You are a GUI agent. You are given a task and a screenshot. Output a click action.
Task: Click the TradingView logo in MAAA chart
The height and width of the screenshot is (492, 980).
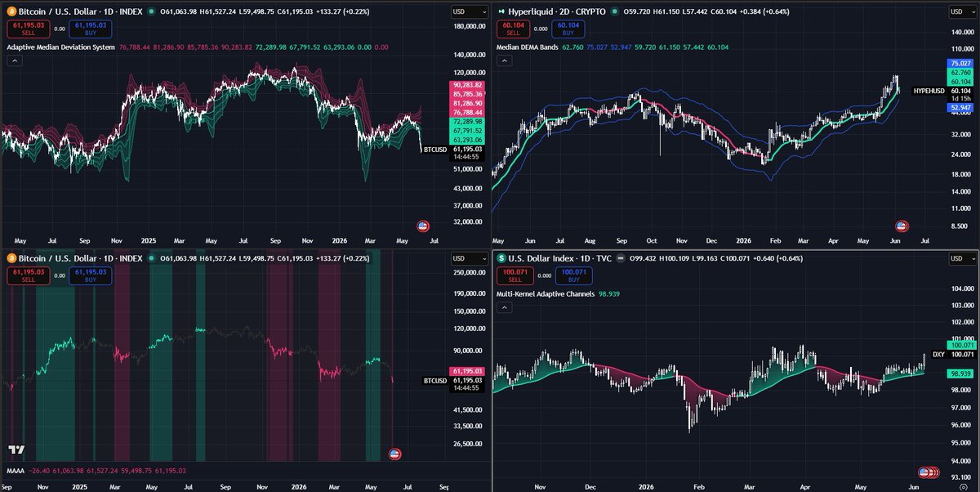(15, 450)
